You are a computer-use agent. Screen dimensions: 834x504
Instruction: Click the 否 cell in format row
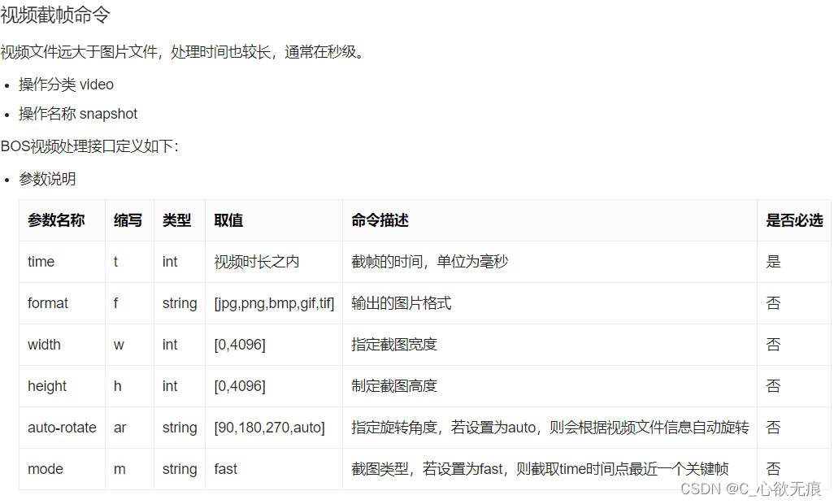pos(773,303)
